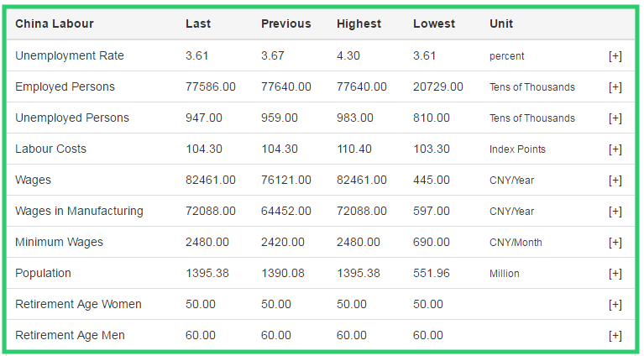Open the Minimum Wages indicator

pyautogui.click(x=59, y=242)
